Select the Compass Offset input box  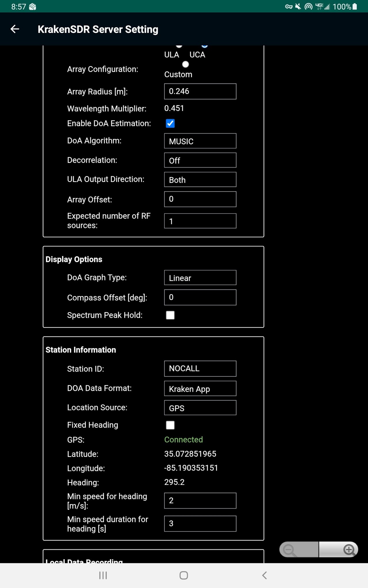200,297
